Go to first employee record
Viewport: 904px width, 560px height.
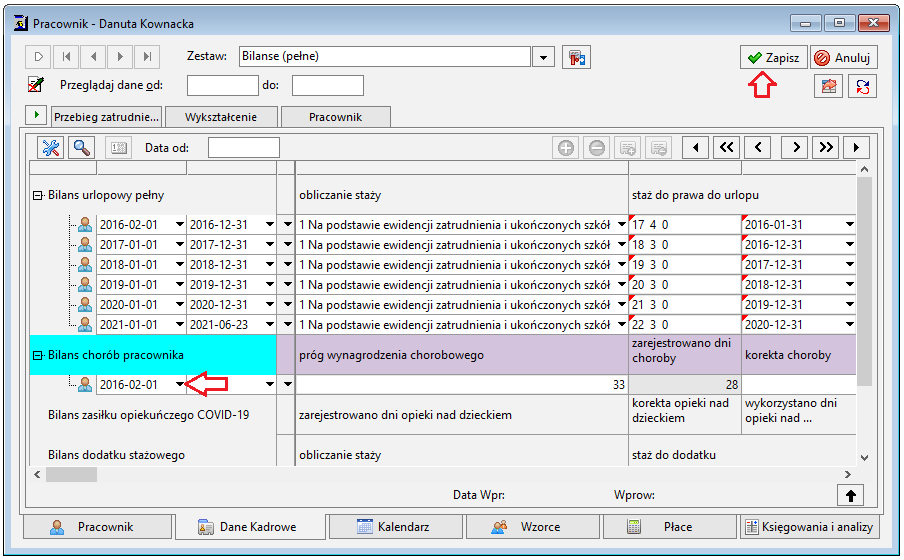66,57
